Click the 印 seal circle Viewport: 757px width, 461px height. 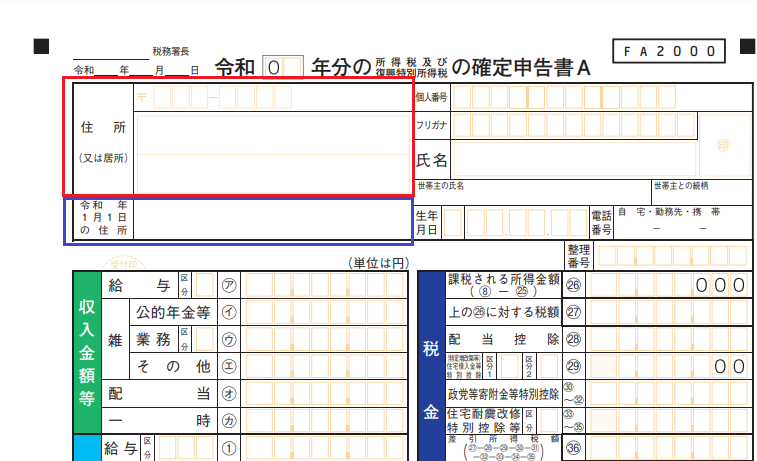(723, 145)
